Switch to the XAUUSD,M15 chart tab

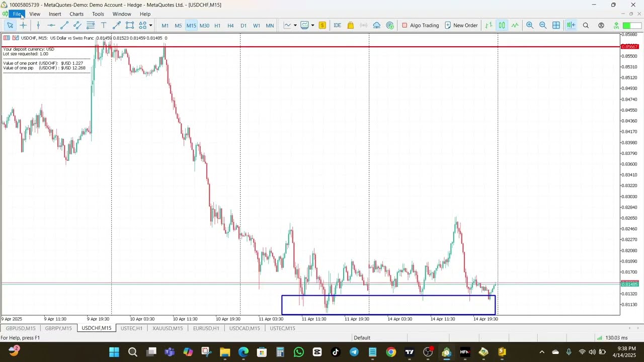tap(168, 328)
